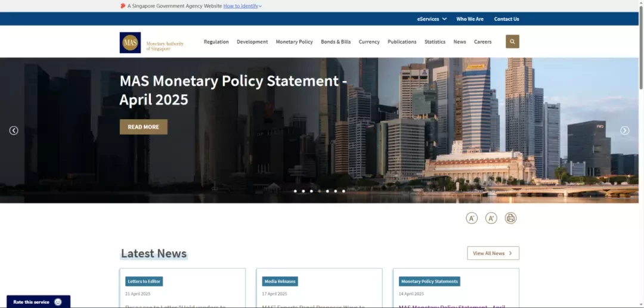The width and height of the screenshot is (644, 308).
Task: Select the first carousel dot
Action: coord(295,191)
